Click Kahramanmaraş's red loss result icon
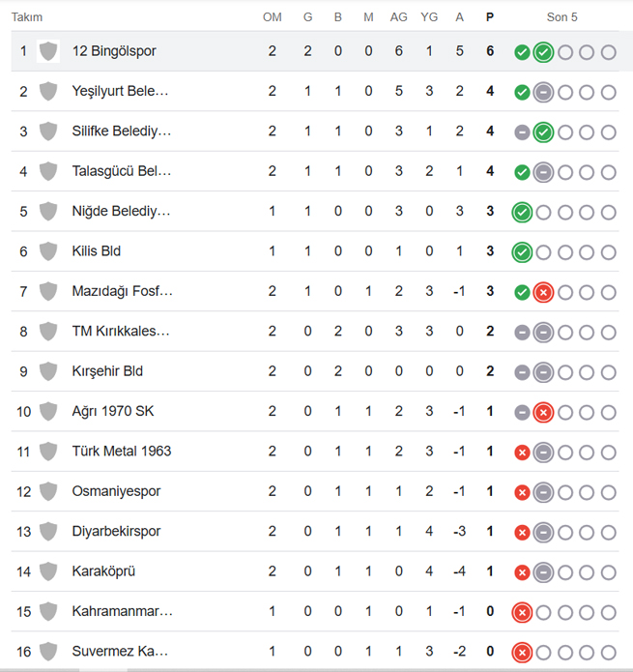Viewport: 633px width, 672px height. pos(522,612)
